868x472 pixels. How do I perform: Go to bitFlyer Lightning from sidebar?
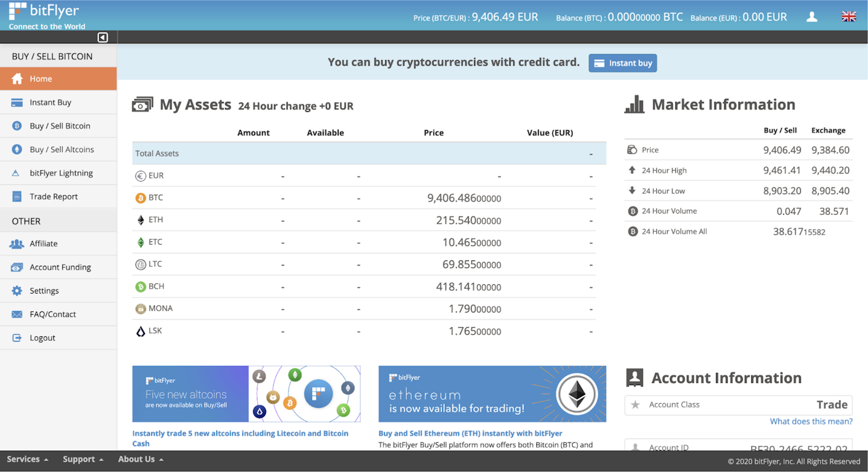pyautogui.click(x=61, y=173)
